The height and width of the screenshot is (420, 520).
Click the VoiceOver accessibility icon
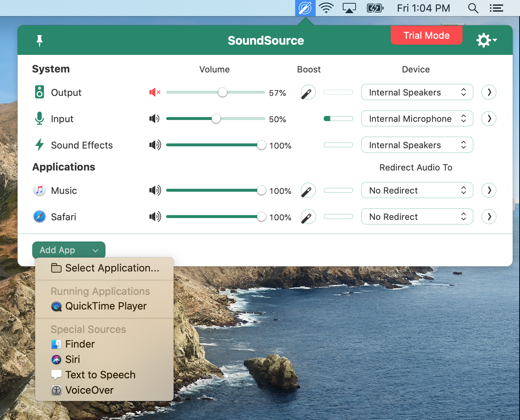[x=56, y=390]
